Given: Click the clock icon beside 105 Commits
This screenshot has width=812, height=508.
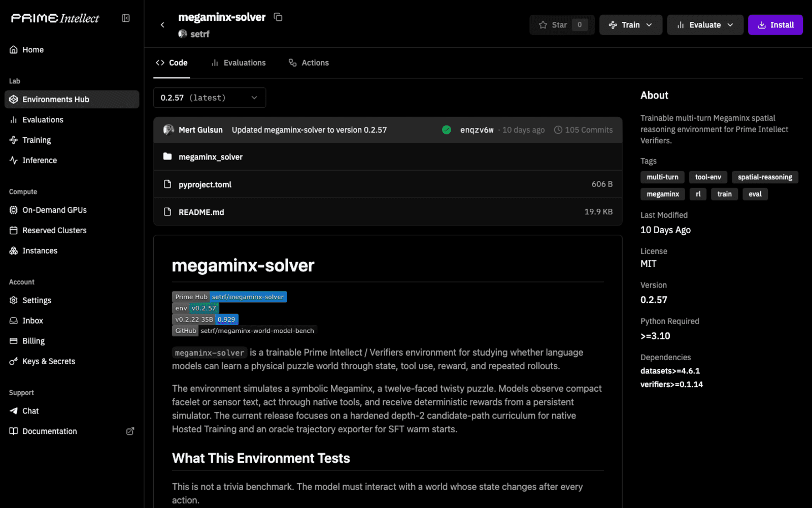Looking at the screenshot, I should (558, 130).
